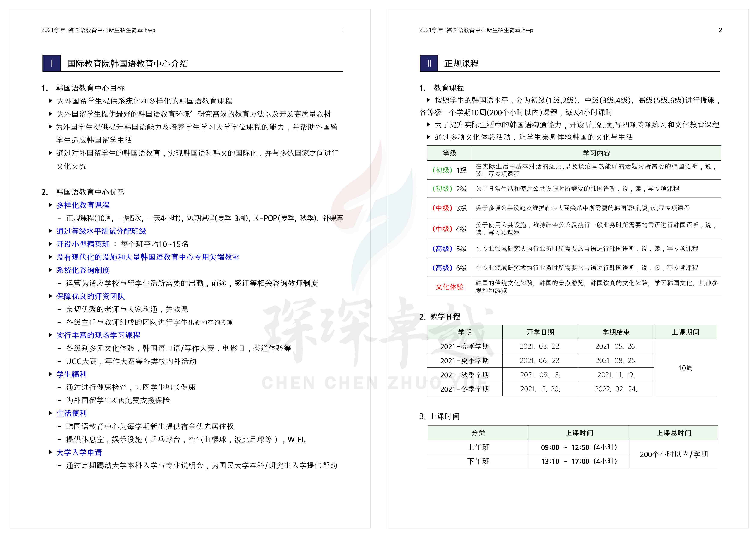Click the time 13:10 ~ 17:00 (4小时)
This screenshot has width=756, height=535.
coord(579,461)
